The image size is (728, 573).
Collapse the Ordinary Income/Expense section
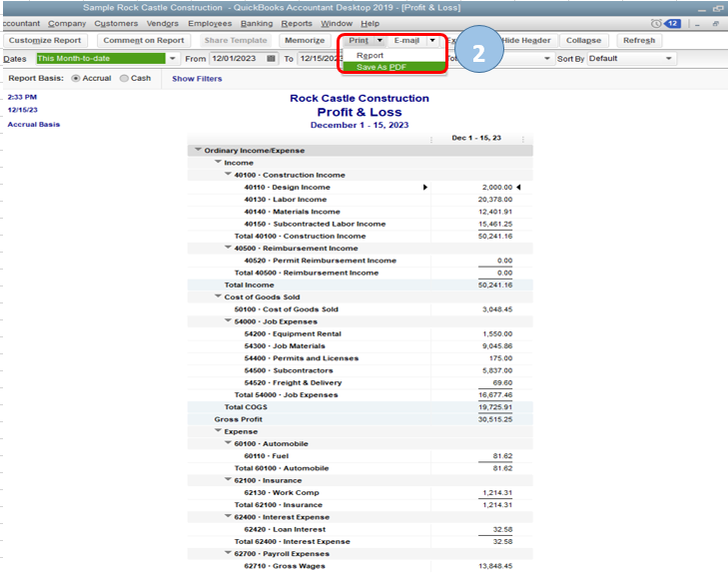pyautogui.click(x=199, y=150)
